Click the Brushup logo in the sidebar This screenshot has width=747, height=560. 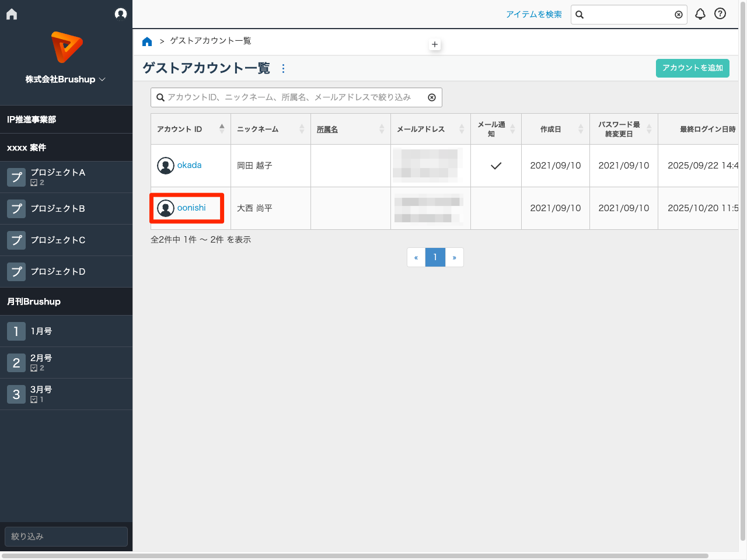[x=66, y=47]
